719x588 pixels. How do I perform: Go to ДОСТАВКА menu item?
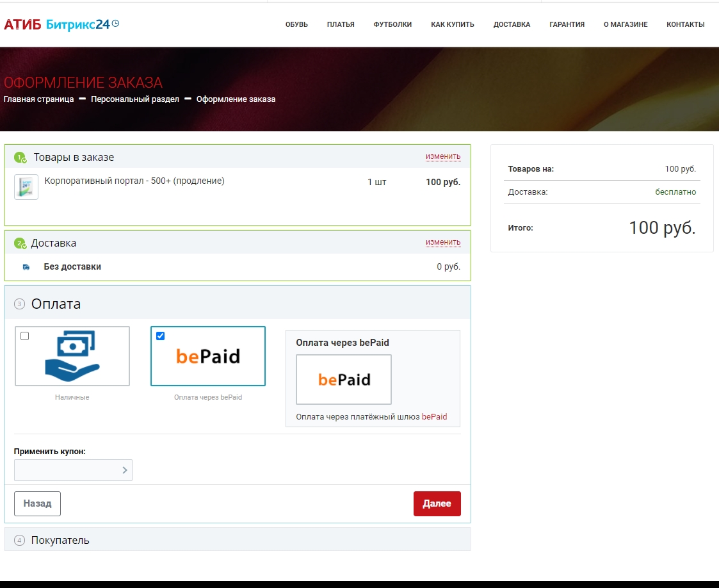tap(512, 24)
